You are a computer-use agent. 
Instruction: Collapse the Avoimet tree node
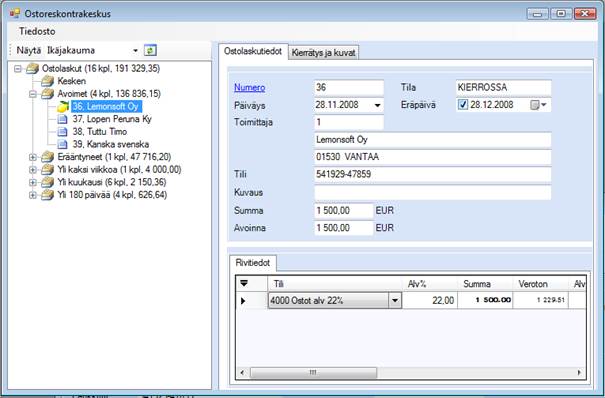click(x=33, y=94)
